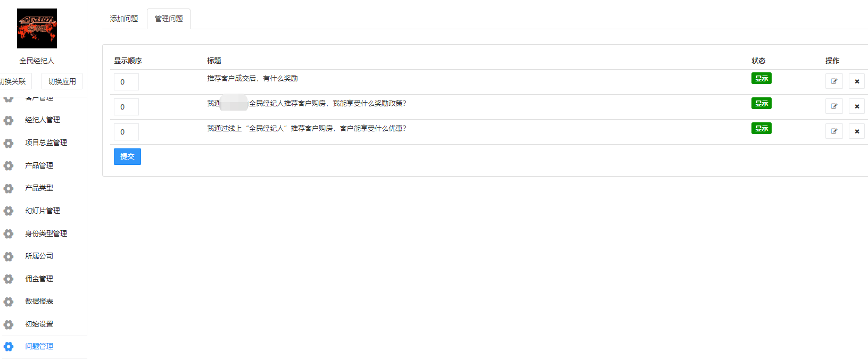Viewport: 868px width, 359px height.
Task: Edit the 推荐客户成交后 question row
Action: click(x=834, y=81)
